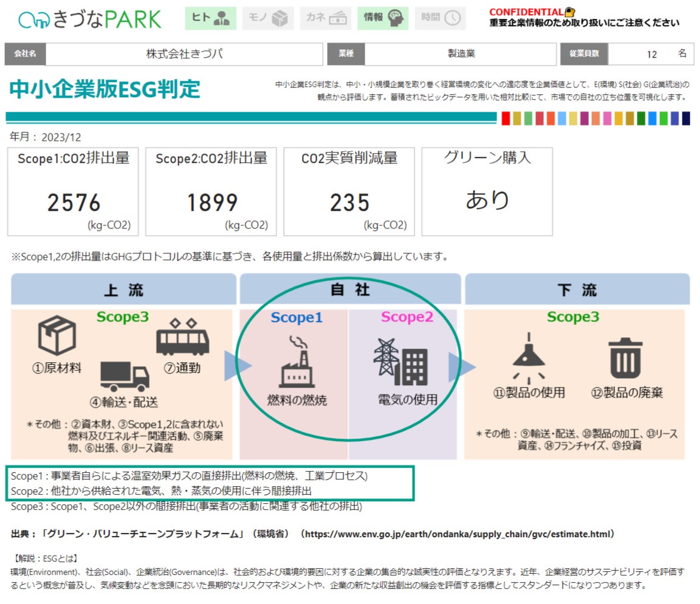
Task: Click the 上流 header
Action: (x=124, y=290)
